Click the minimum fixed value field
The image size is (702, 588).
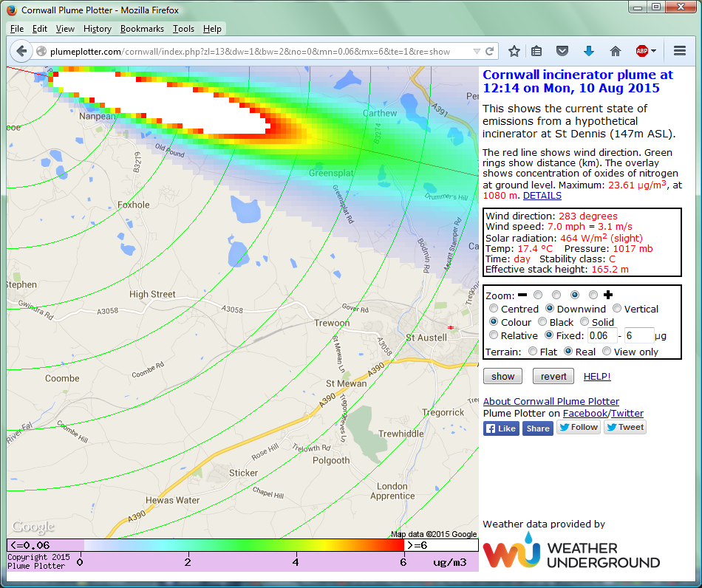point(602,335)
